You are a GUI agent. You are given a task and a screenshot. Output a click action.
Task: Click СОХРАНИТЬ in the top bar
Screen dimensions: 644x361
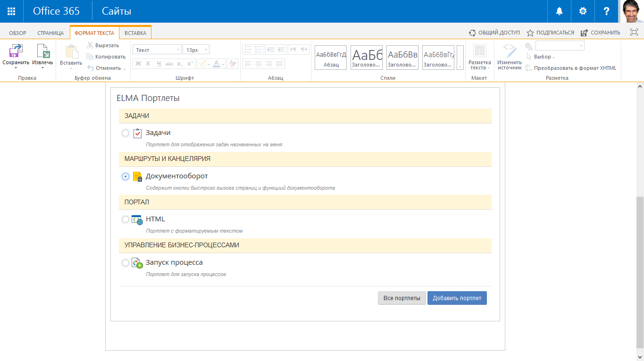pos(601,33)
